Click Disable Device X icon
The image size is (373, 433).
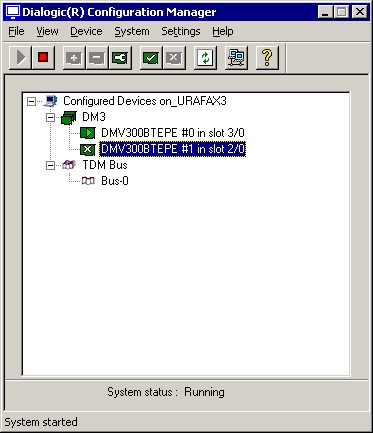coord(174,58)
